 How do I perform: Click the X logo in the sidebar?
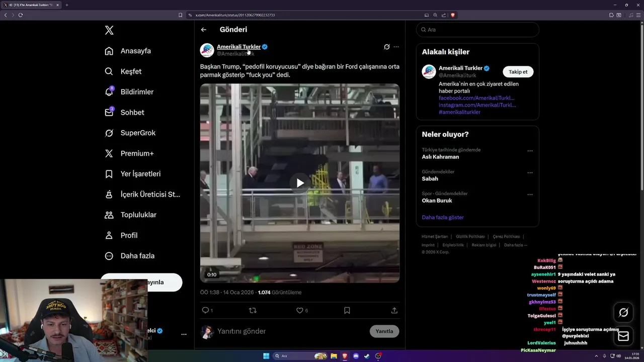109,30
